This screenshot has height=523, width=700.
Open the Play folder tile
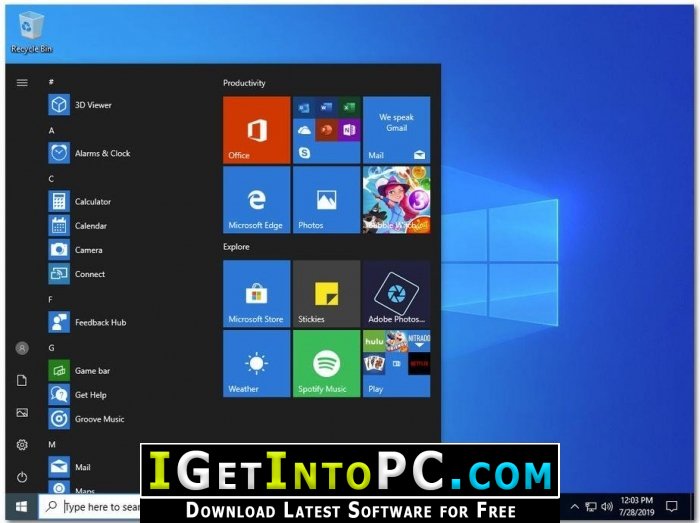396,363
